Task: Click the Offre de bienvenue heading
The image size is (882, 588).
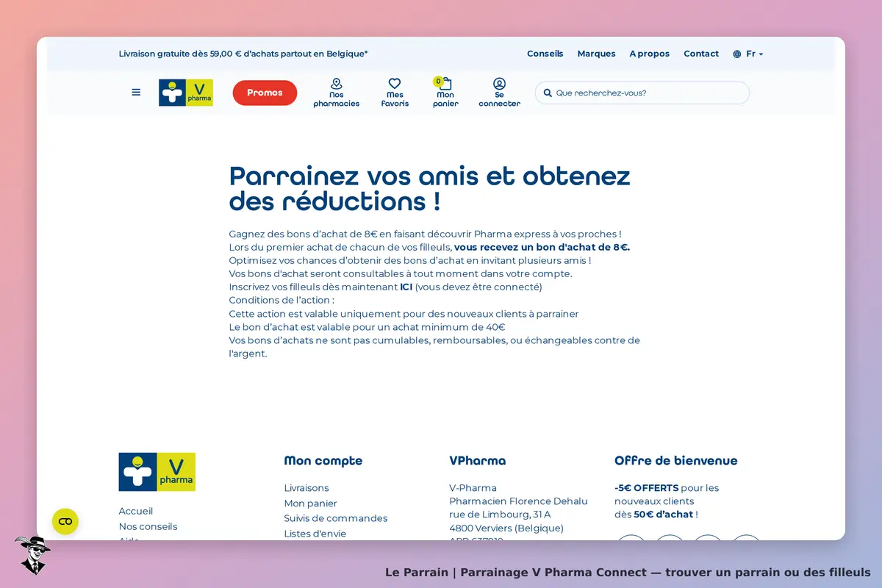Action: [676, 461]
